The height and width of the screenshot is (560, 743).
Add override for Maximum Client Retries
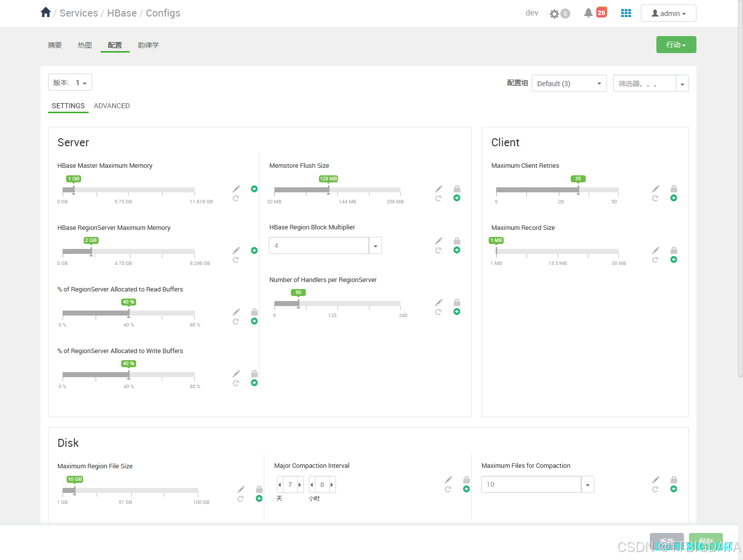(x=674, y=198)
